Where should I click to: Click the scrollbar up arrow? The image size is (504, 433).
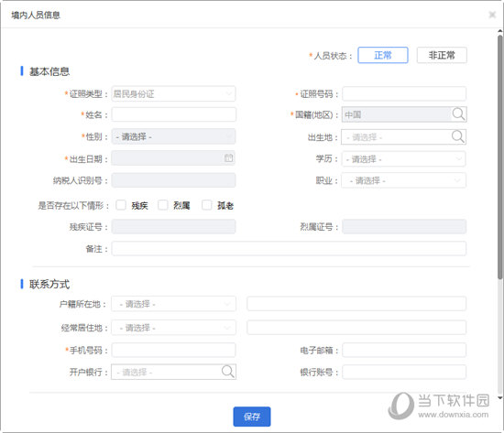point(499,31)
